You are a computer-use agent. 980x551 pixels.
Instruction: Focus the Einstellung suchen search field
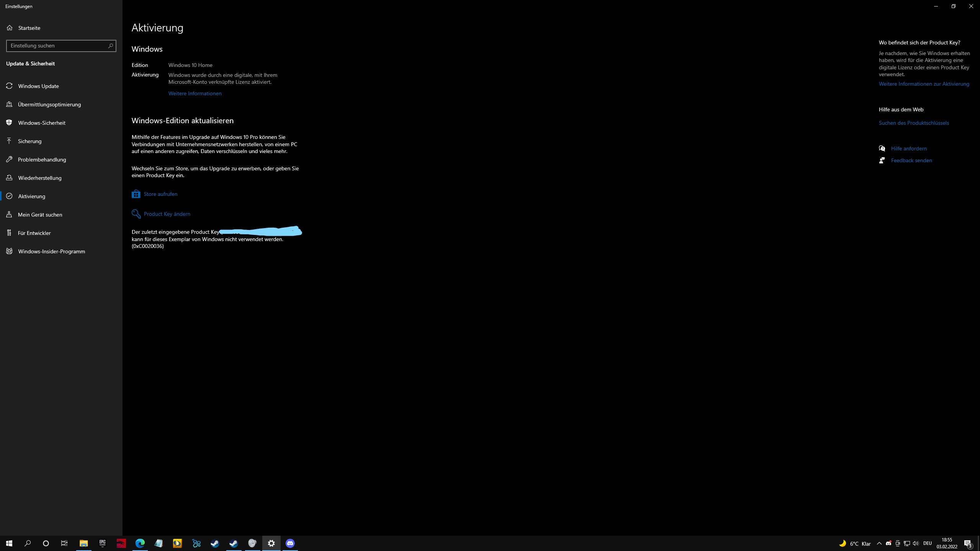(x=57, y=46)
